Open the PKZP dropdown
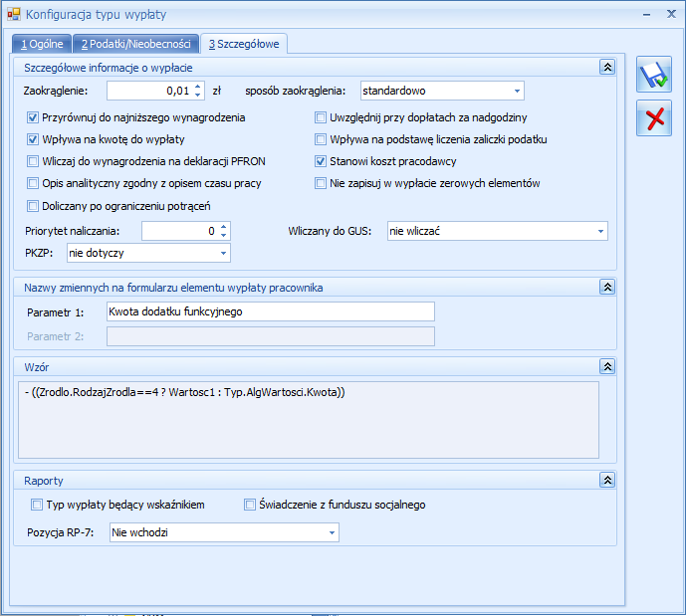This screenshot has width=686, height=616. tap(223, 253)
